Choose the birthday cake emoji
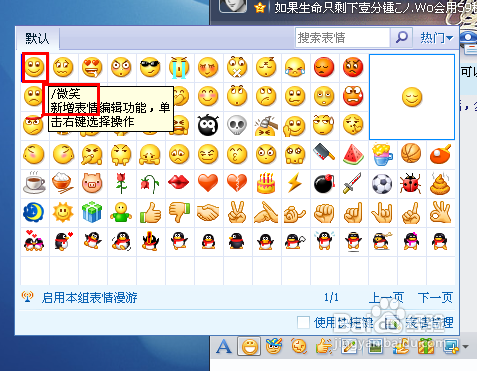The width and height of the screenshot is (477, 371). (x=266, y=183)
